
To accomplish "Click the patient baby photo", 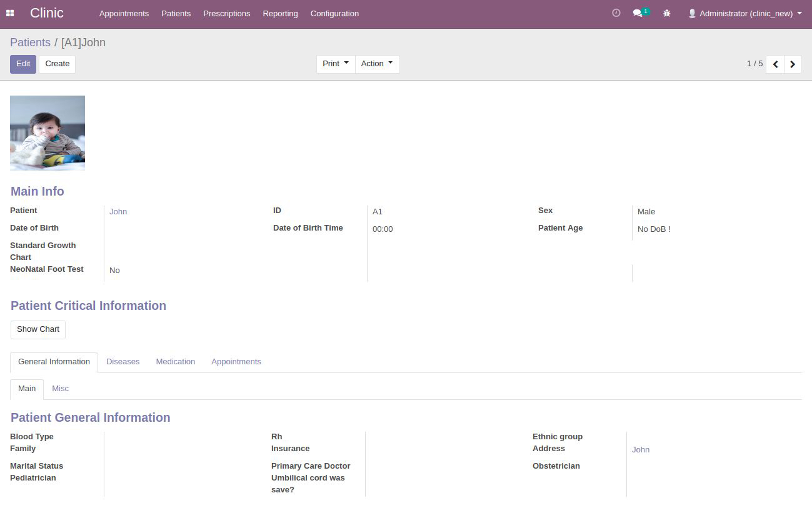I will click(48, 133).
